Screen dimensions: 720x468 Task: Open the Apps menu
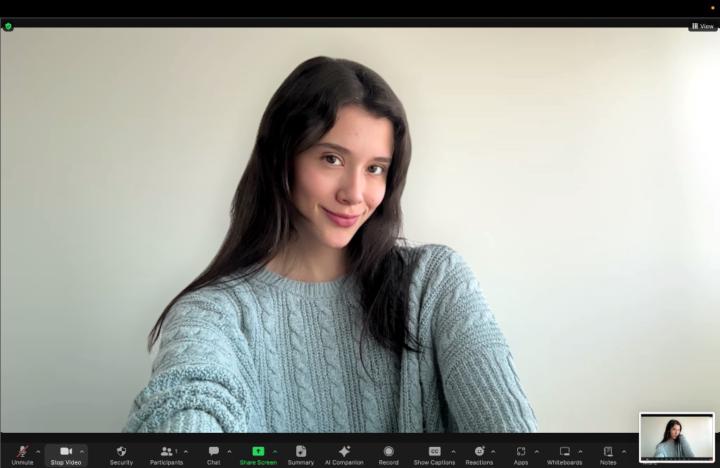[x=521, y=455]
